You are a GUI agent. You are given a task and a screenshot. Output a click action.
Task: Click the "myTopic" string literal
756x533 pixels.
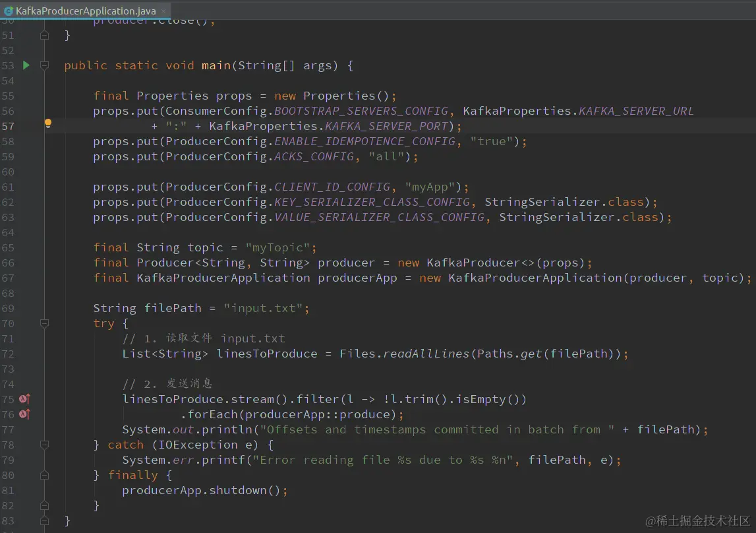tap(277, 247)
